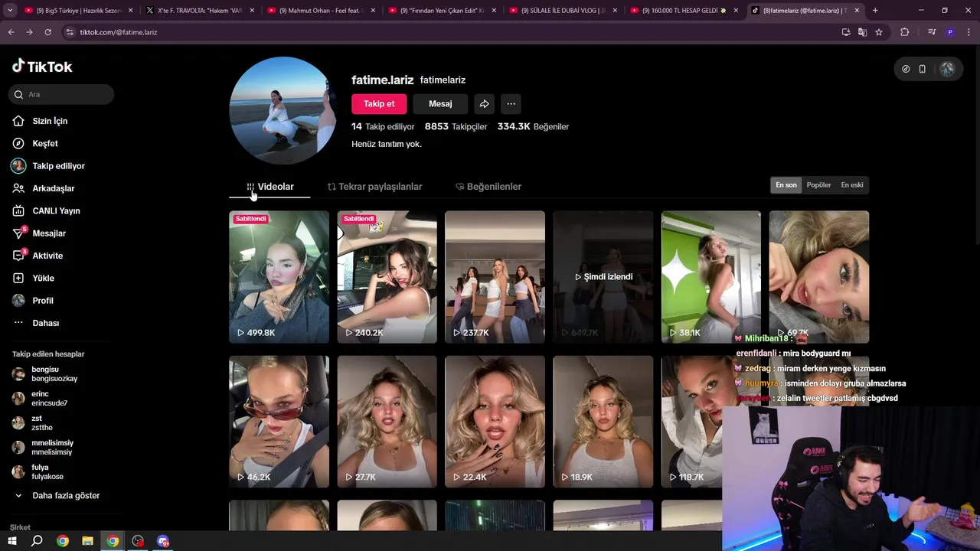Open the video with 38.1K views
Screen dimensions: 980x551
pos(710,277)
